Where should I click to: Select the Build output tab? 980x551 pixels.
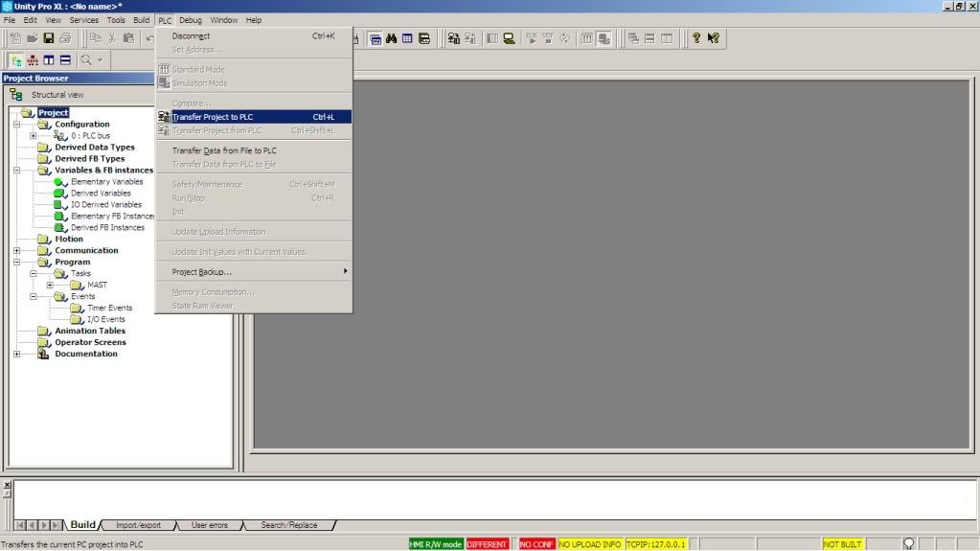pyautogui.click(x=82, y=525)
